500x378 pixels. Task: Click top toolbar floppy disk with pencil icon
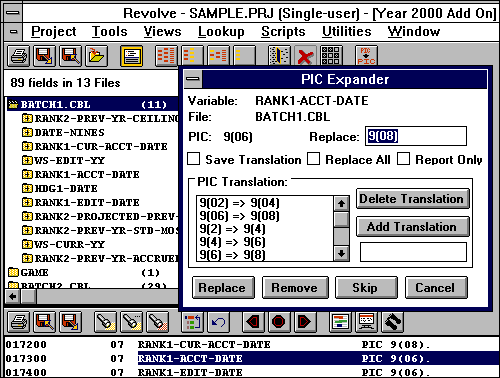click(x=70, y=56)
